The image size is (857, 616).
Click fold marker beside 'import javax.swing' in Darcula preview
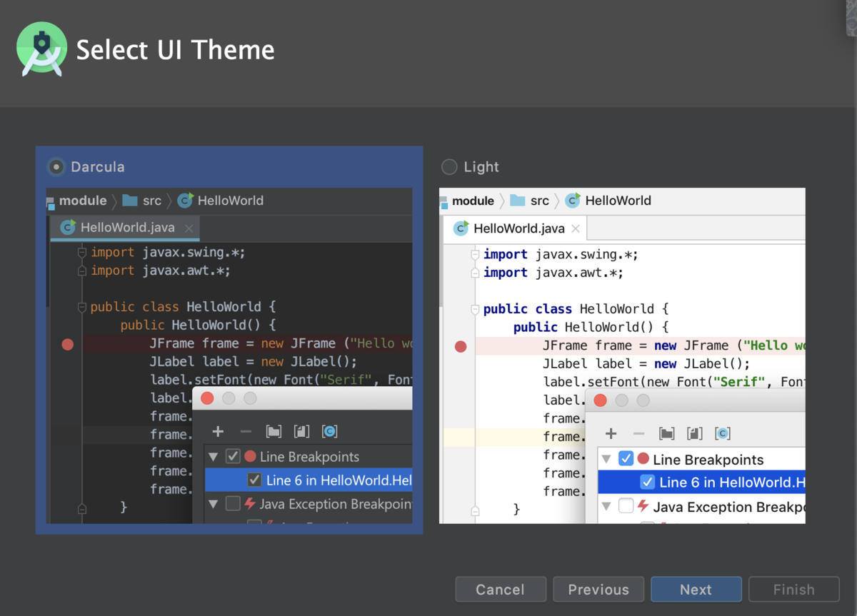pos(81,253)
